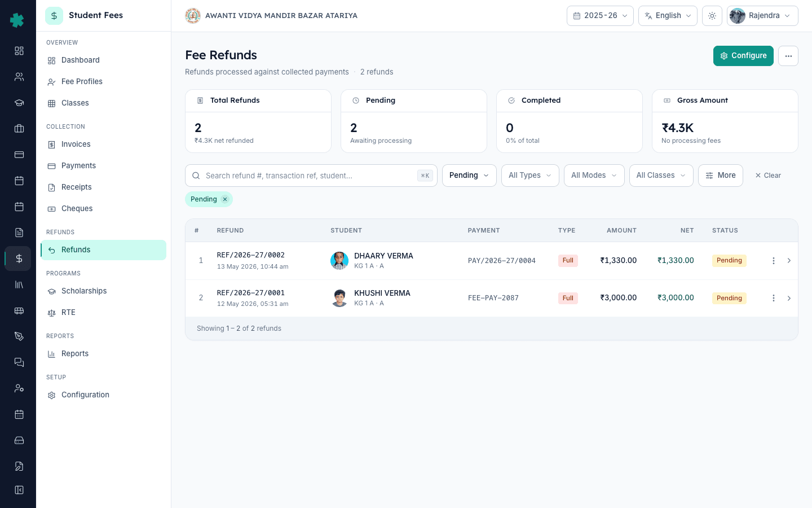The image size is (812, 508).
Task: Expand the More filters button
Action: [x=721, y=176]
